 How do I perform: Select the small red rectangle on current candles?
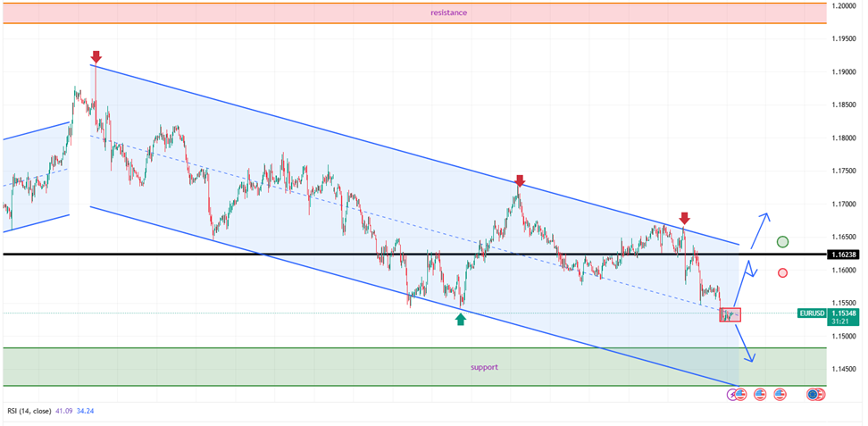click(730, 314)
